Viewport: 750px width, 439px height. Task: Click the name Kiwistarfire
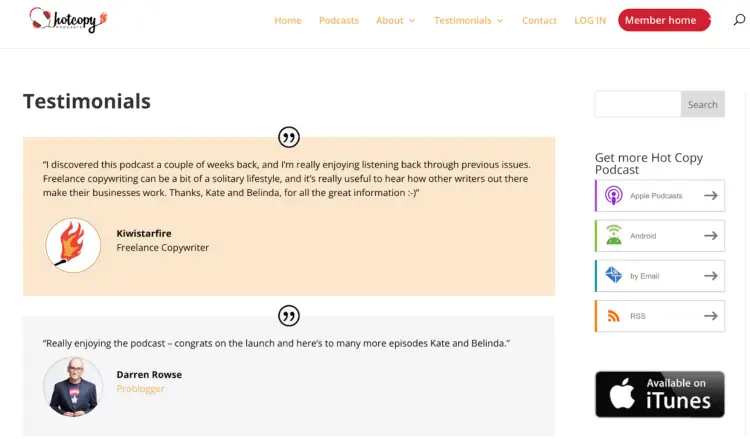coord(144,233)
